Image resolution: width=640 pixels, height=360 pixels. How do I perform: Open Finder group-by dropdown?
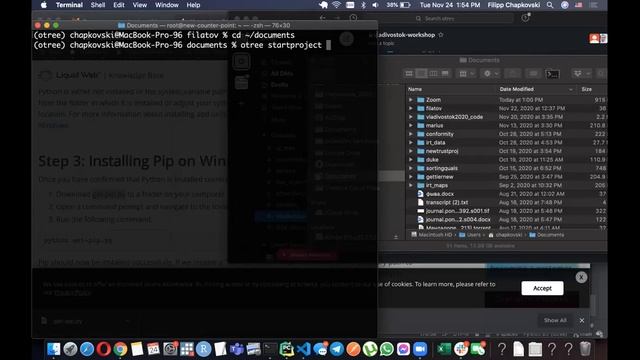[467, 73]
